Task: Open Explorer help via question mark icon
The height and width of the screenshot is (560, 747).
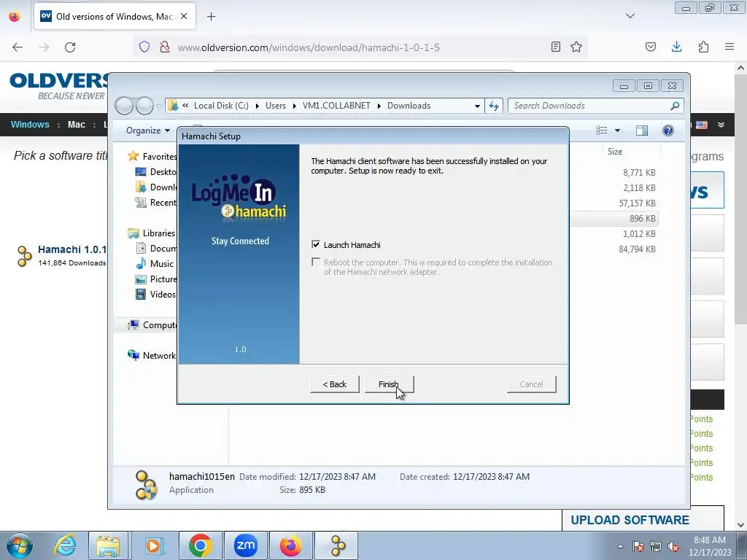Action: 668,131
